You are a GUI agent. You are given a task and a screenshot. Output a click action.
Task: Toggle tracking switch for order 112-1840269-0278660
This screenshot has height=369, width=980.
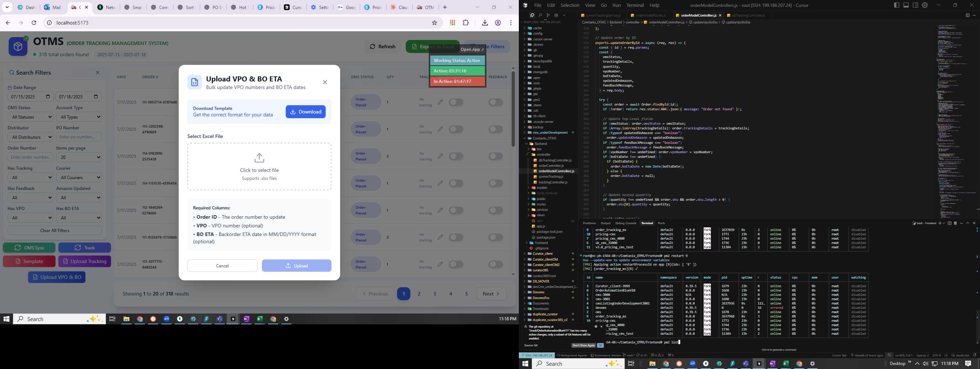(x=456, y=210)
